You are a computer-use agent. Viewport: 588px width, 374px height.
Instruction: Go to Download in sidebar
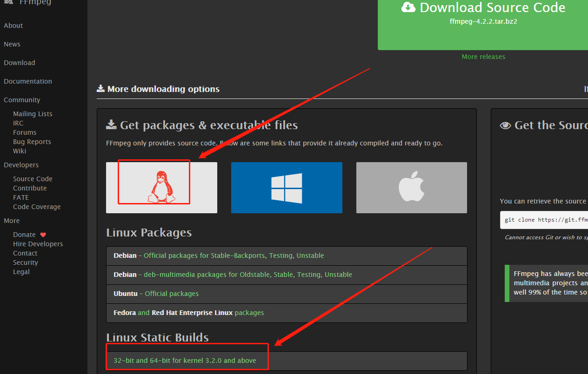pos(20,63)
